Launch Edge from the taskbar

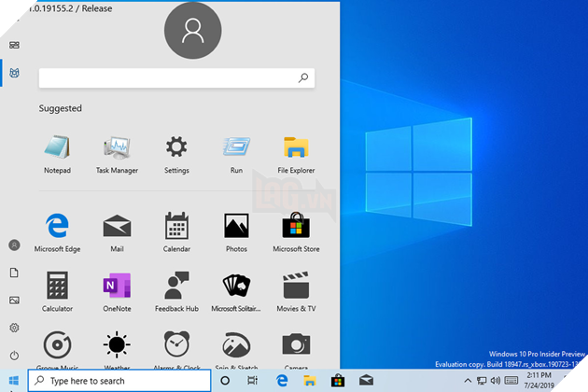coord(282,381)
